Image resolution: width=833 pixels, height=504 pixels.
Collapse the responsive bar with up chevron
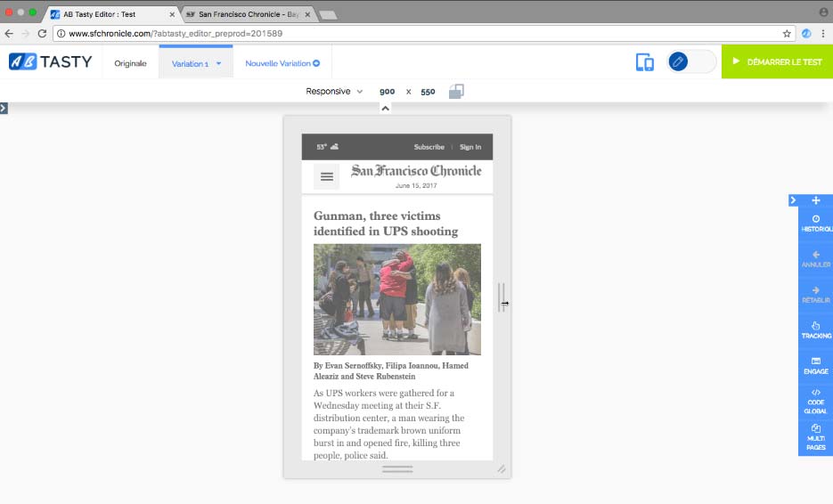(x=385, y=109)
